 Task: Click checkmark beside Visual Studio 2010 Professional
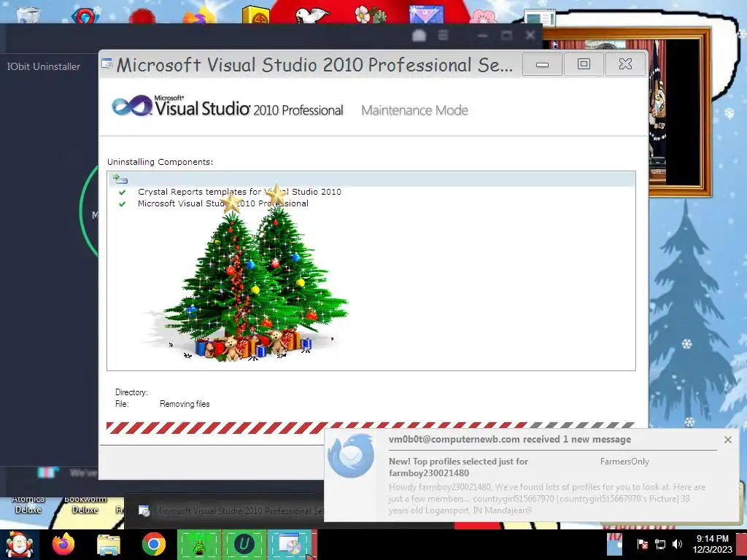tap(123, 204)
